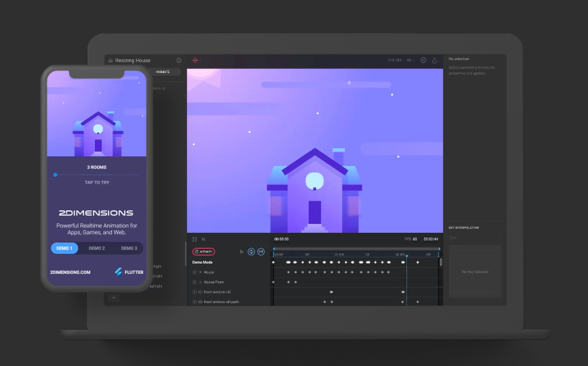Click the timeline work area range bar
The image size is (588, 366).
[x=356, y=249]
